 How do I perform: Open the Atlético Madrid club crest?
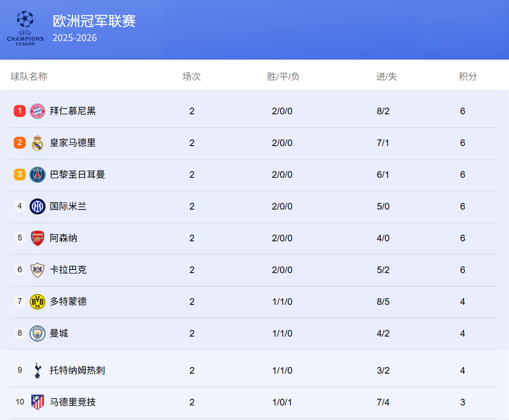click(37, 402)
